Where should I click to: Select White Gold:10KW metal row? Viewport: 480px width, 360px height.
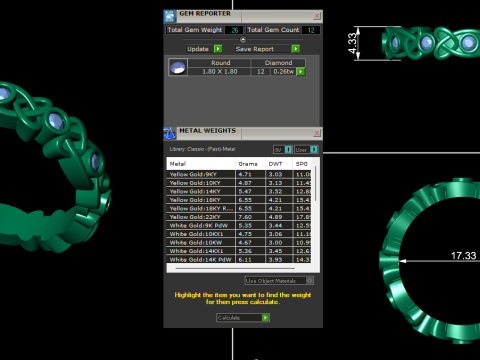click(x=239, y=243)
